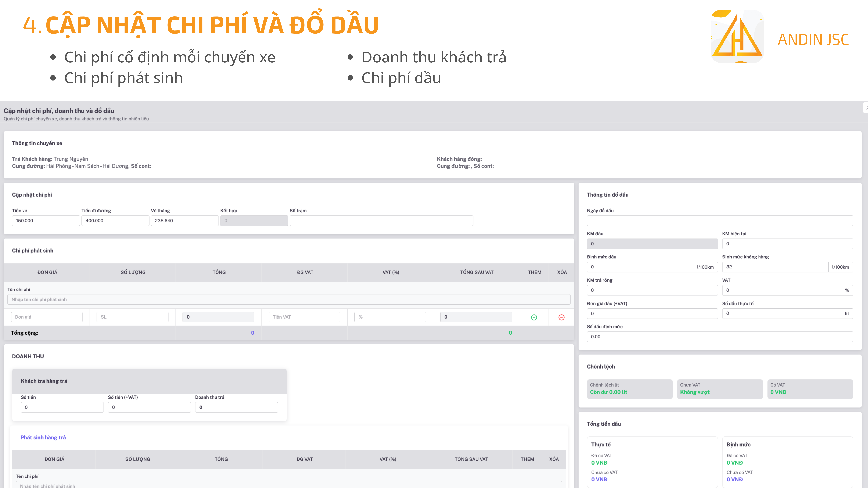The width and height of the screenshot is (868, 488).
Task: Edit the Tiền vé field showing 150.000
Action: [x=46, y=221]
